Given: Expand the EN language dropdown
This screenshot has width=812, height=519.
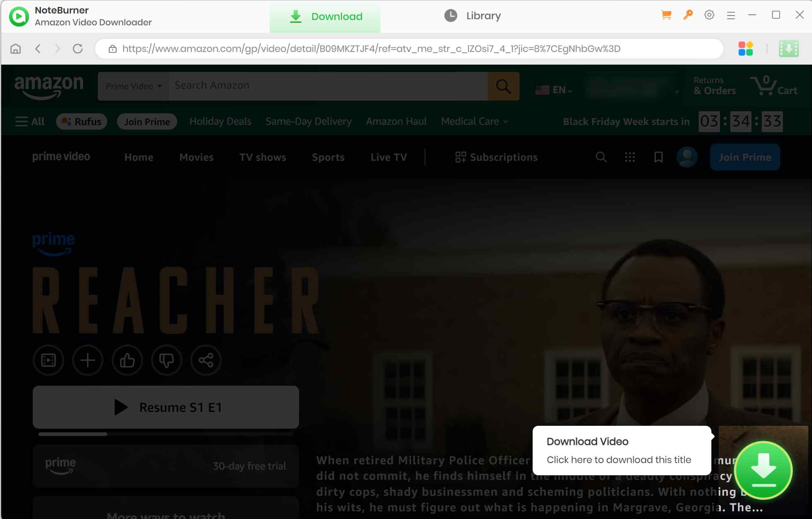Looking at the screenshot, I should point(554,89).
